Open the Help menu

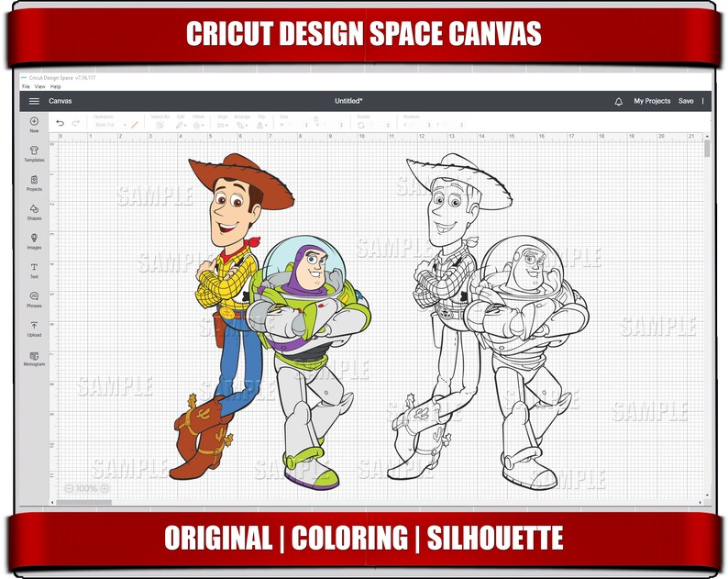click(56, 86)
